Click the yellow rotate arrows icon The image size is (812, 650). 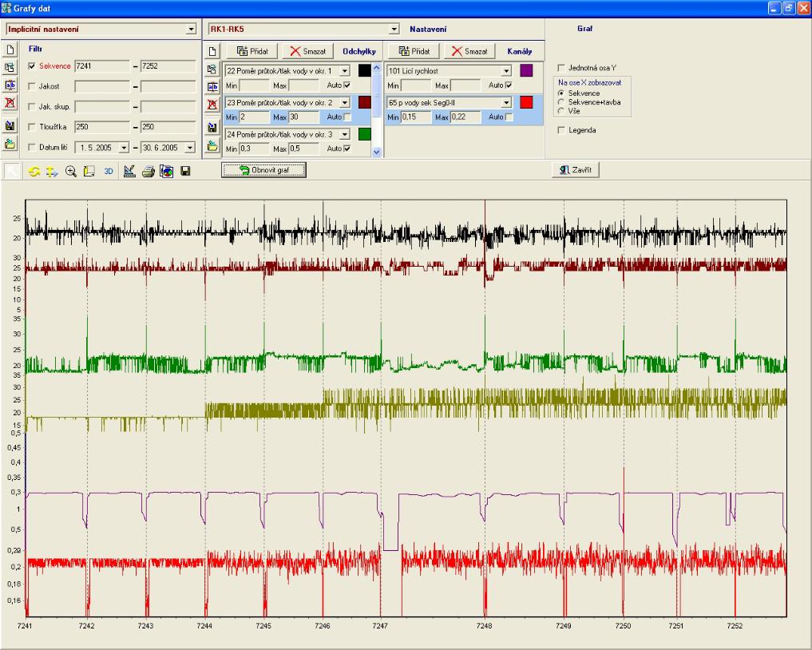pyautogui.click(x=34, y=171)
